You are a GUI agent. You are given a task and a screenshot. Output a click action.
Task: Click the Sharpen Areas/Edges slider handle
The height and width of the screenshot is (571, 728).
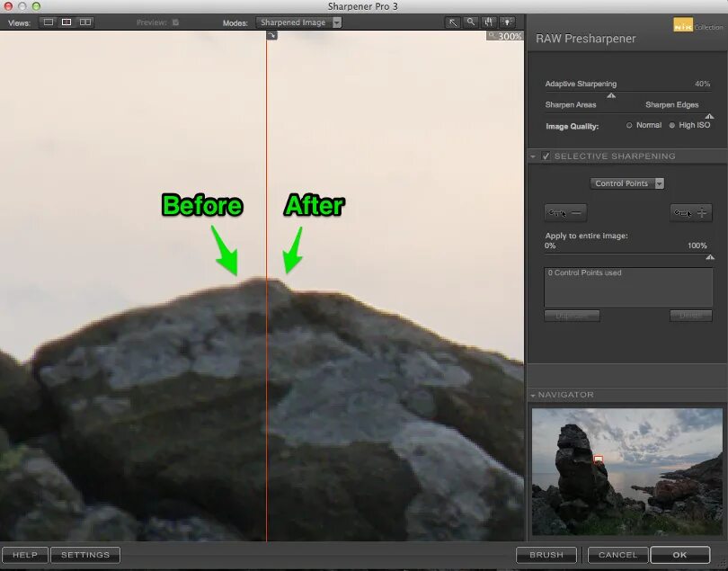tap(709, 116)
